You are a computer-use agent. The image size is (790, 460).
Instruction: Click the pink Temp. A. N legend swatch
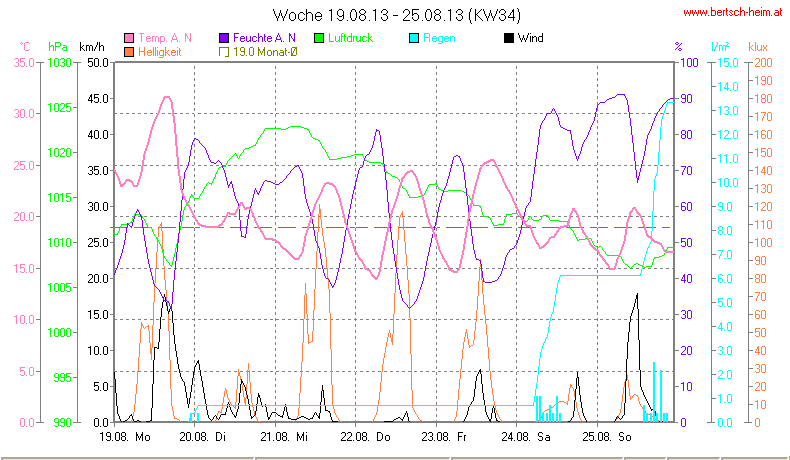pos(129,38)
